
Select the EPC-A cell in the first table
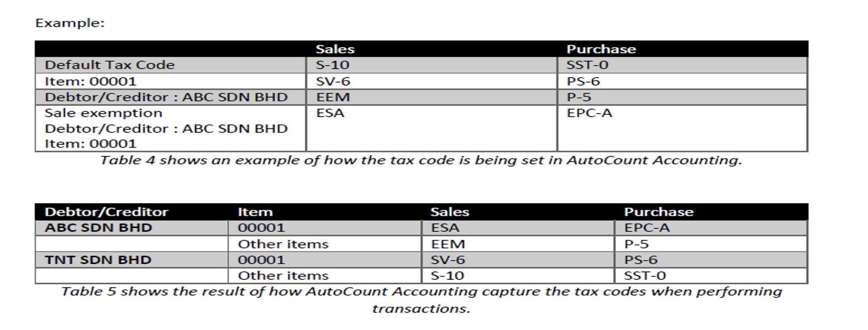[590, 113]
